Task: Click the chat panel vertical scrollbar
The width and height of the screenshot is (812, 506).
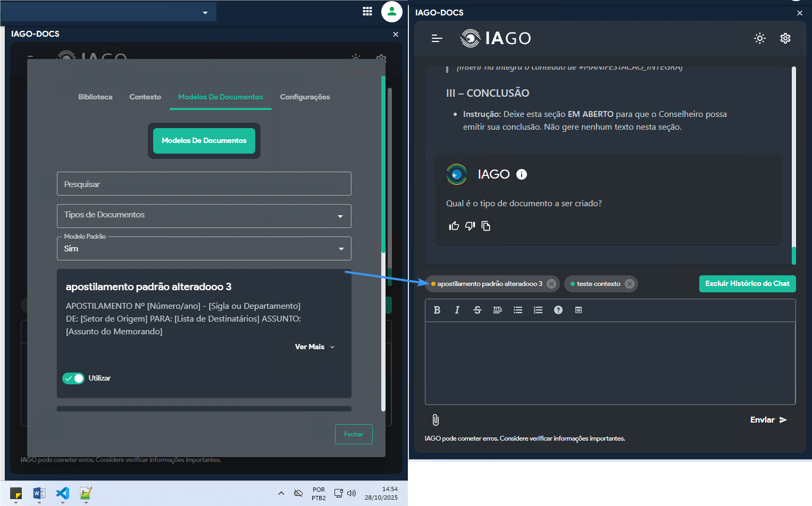Action: point(793,159)
